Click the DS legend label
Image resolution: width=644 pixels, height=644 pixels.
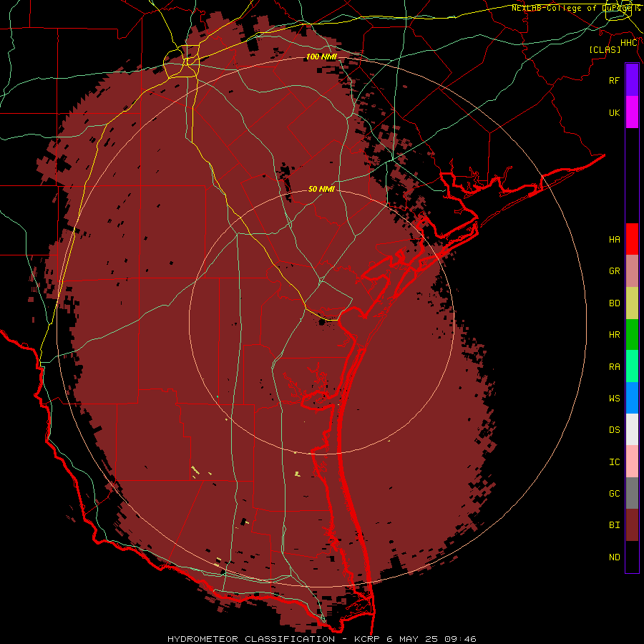click(614, 430)
